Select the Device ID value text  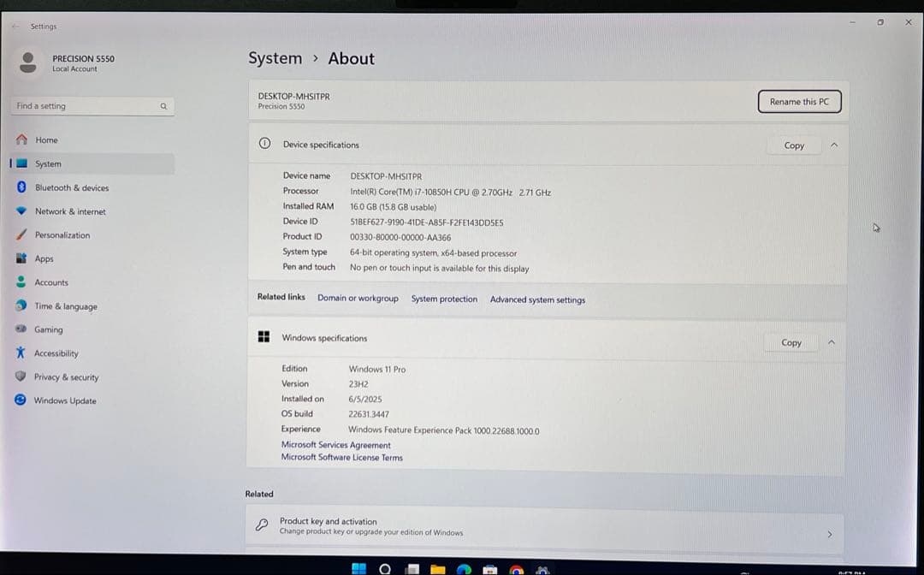[x=427, y=222]
